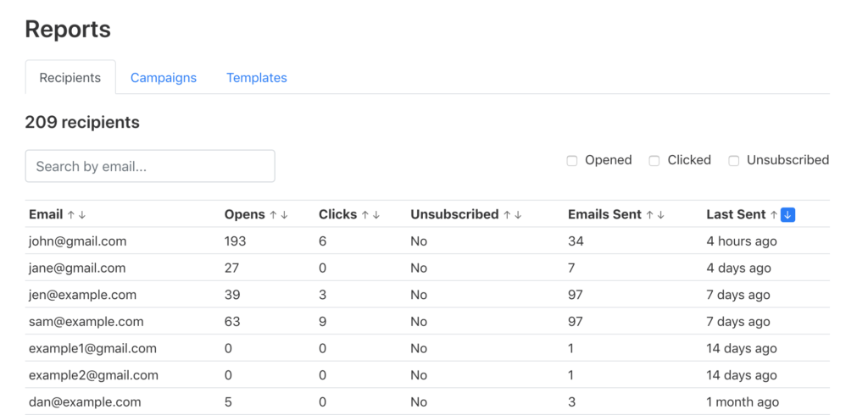Sort Emails Sent column descending arrow
Screen dimensions: 868x415
[x=660, y=214]
